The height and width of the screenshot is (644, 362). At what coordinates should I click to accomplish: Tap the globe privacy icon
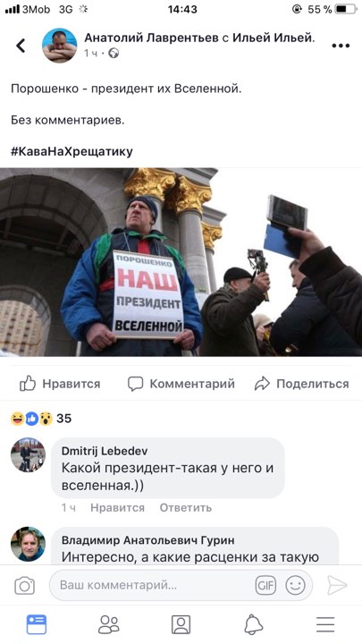[x=114, y=53]
